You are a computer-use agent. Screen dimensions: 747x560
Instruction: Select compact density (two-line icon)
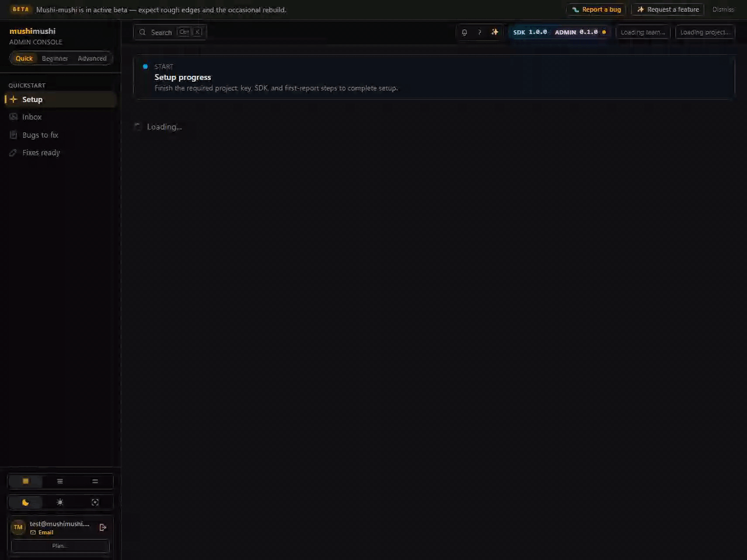(x=95, y=481)
